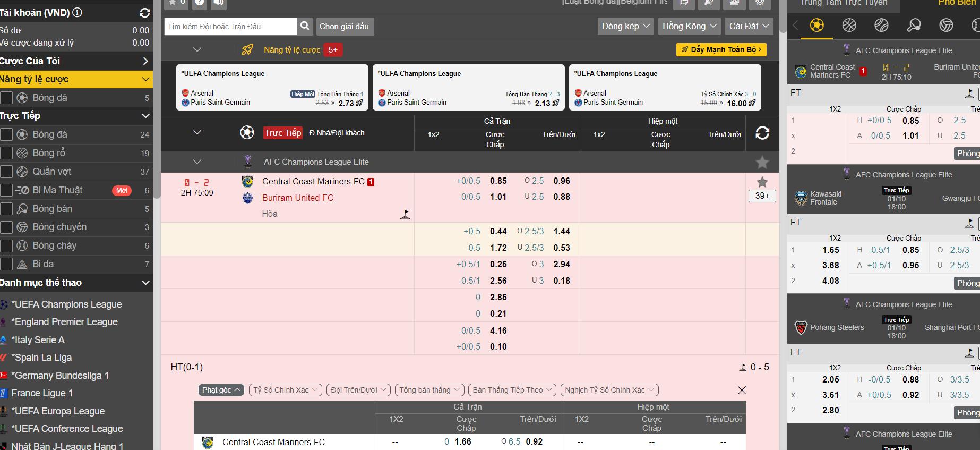This screenshot has width=980, height=450.
Task: Tick the Bóng chày checkbox
Action: [6, 245]
